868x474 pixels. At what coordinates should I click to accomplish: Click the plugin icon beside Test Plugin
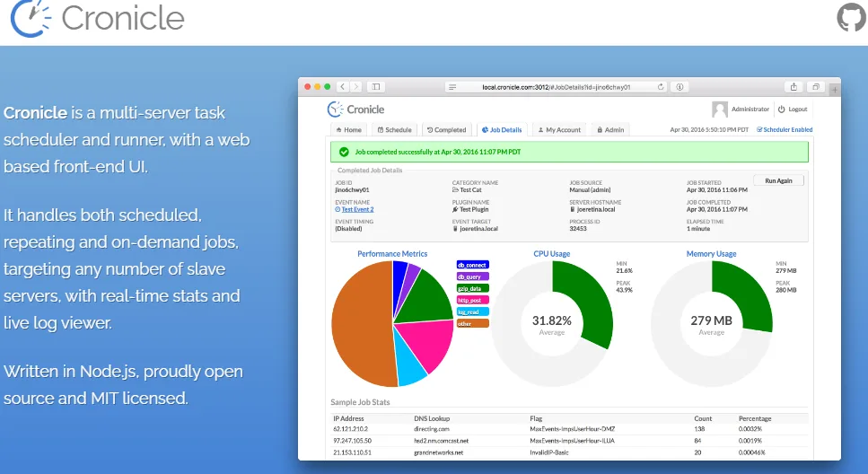pos(455,209)
